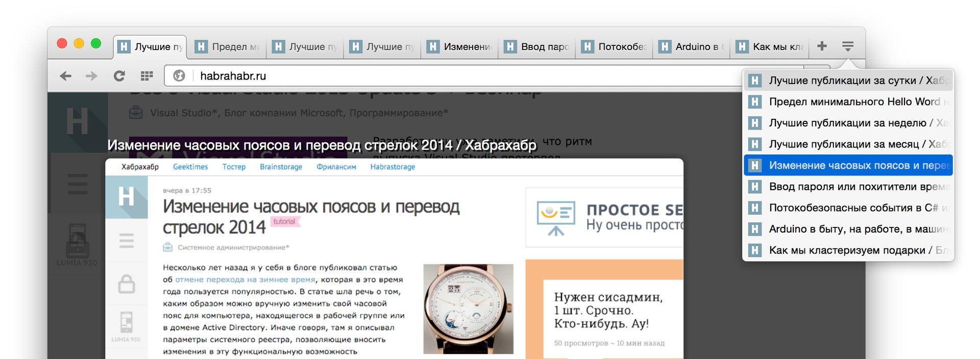Select the first 'Лучшие пу' tab
This screenshot has height=359, width=980.
[150, 47]
